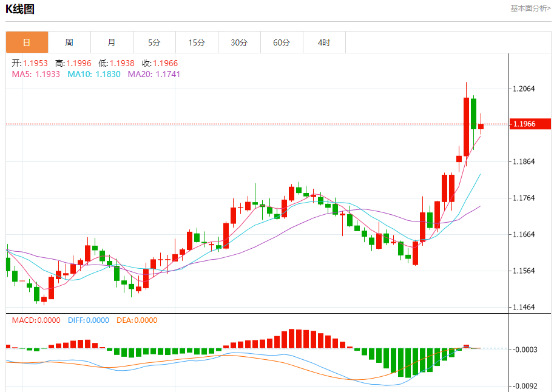This screenshot has height=392, width=554.
Task: Open the 月 monthly chart tab
Action: (112, 42)
